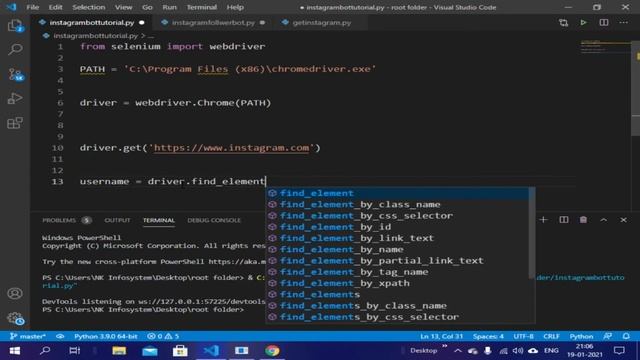Show the Debug Console tab

coord(214,220)
